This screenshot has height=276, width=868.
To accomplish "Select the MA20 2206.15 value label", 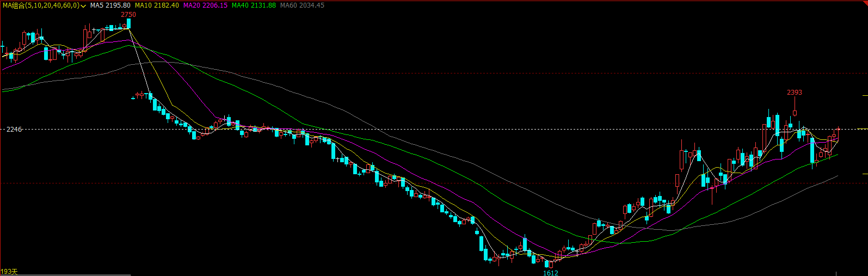I will (x=205, y=5).
